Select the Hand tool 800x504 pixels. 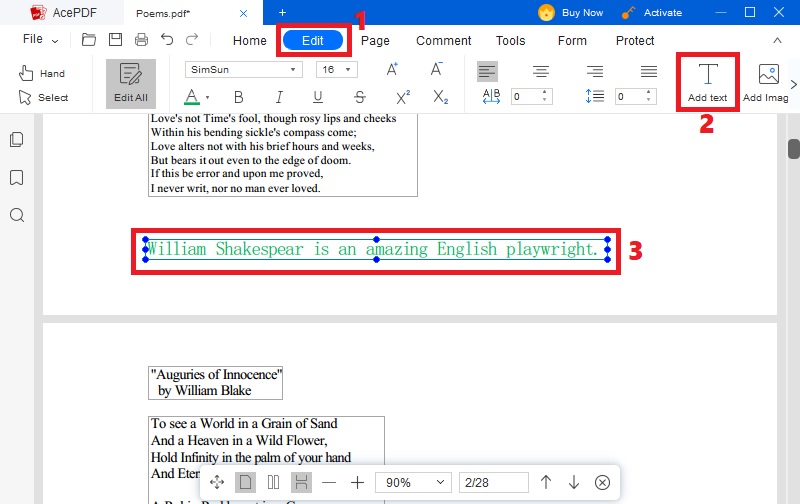[x=42, y=73]
